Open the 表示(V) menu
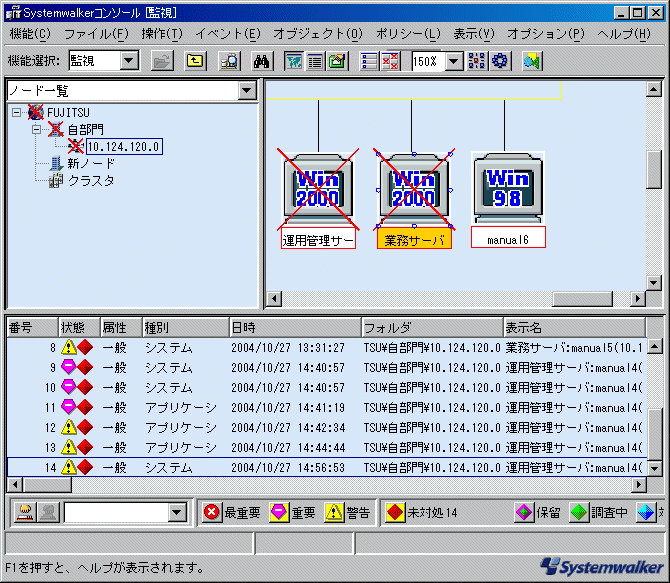Image resolution: width=670 pixels, height=583 pixels. tap(473, 33)
